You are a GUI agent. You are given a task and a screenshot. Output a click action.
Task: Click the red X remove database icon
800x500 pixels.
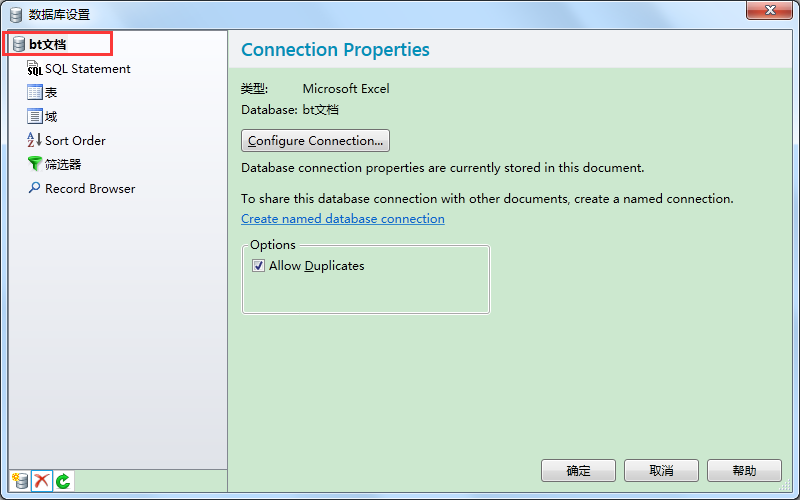coord(41,481)
